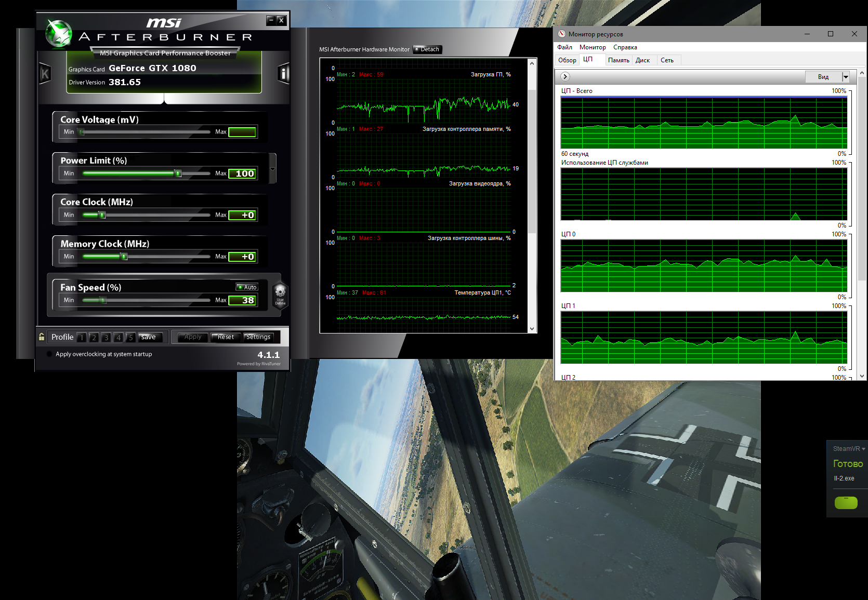868x600 pixels.
Task: Click the Fan Speed slider handle
Action: point(102,300)
